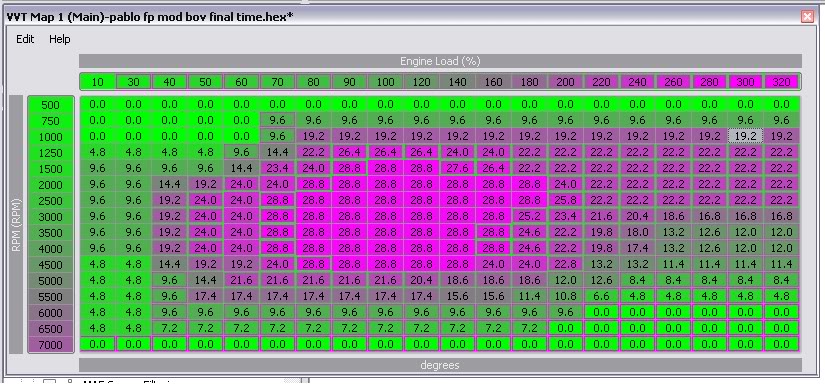Screen dimensions: 825x384
Task: Select the 4500 RPM row header
Action: [x=51, y=265]
